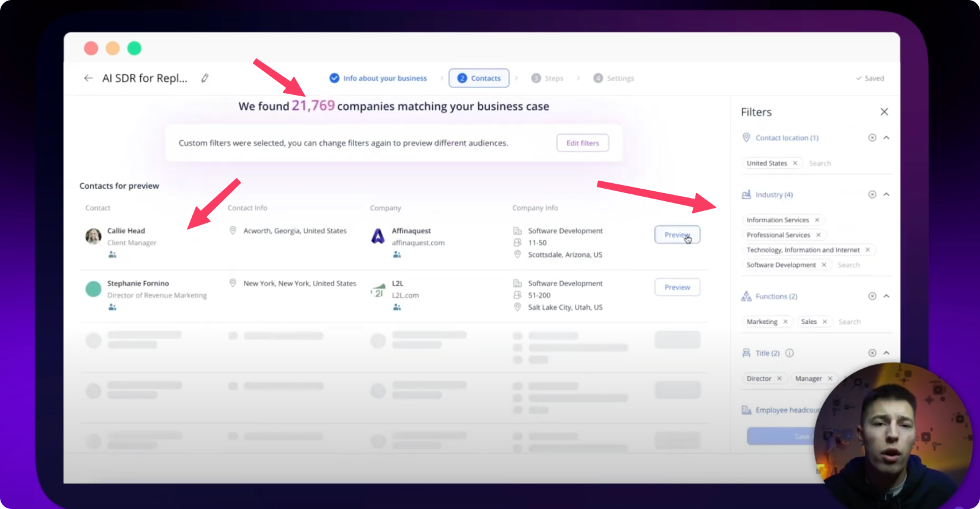
Task: Click the Saved status indicator
Action: (870, 78)
